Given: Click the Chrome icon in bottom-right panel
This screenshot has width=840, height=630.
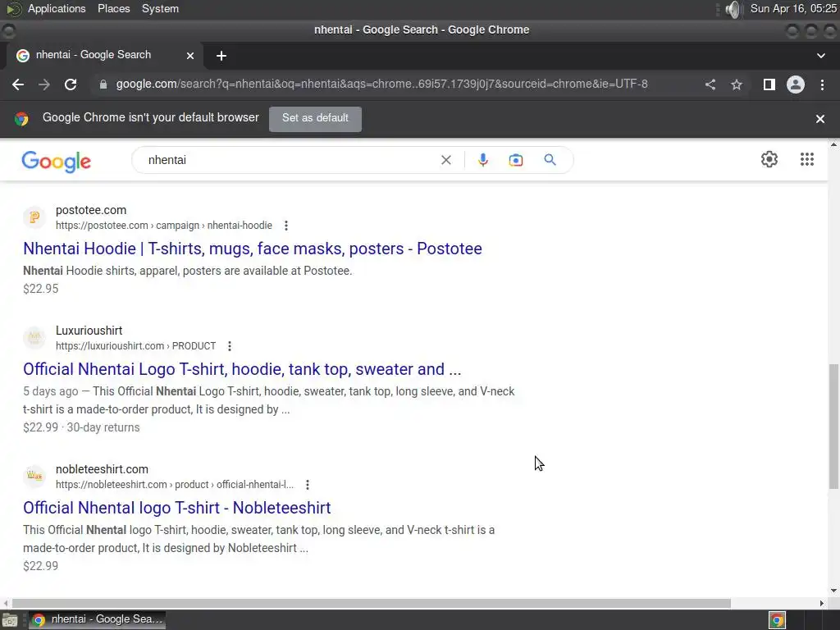Looking at the screenshot, I should point(777,620).
